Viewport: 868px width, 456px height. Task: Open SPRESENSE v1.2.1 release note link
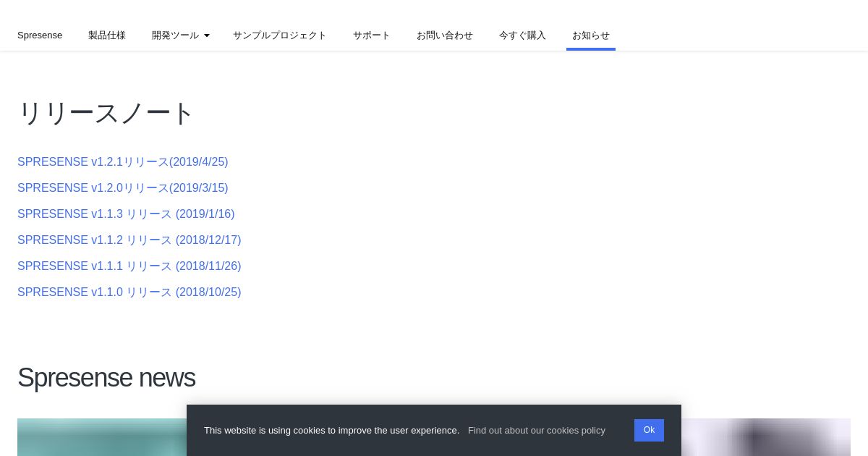[x=123, y=162]
